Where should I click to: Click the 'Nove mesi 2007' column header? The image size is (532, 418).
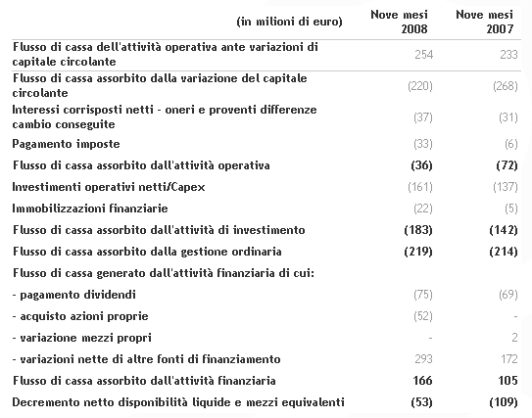point(485,22)
